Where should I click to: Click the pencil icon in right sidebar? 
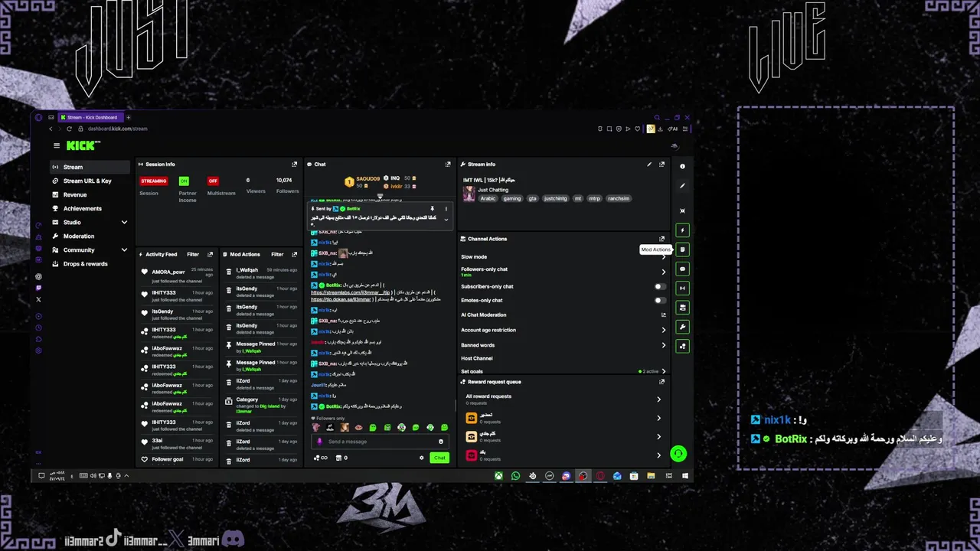pos(682,186)
